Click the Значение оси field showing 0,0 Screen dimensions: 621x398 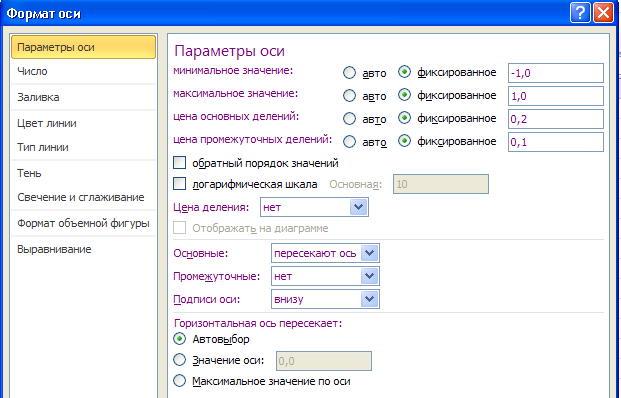pyautogui.click(x=324, y=361)
